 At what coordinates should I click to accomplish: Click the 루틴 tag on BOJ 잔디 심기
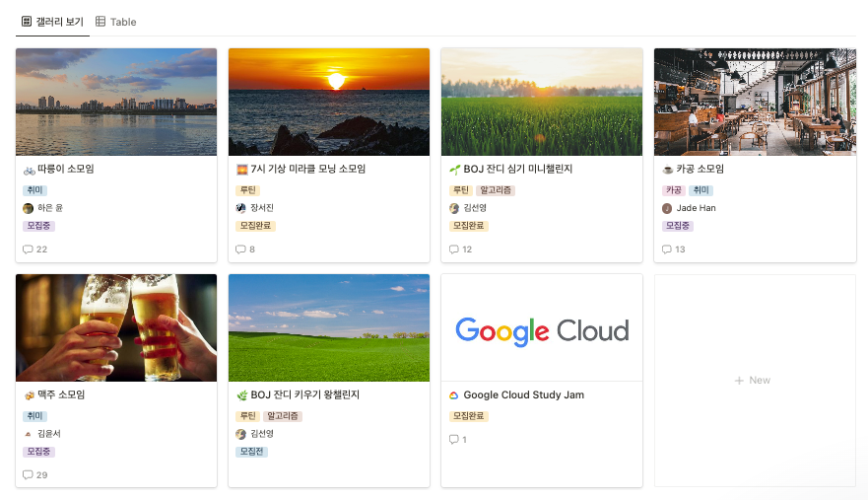pos(460,190)
